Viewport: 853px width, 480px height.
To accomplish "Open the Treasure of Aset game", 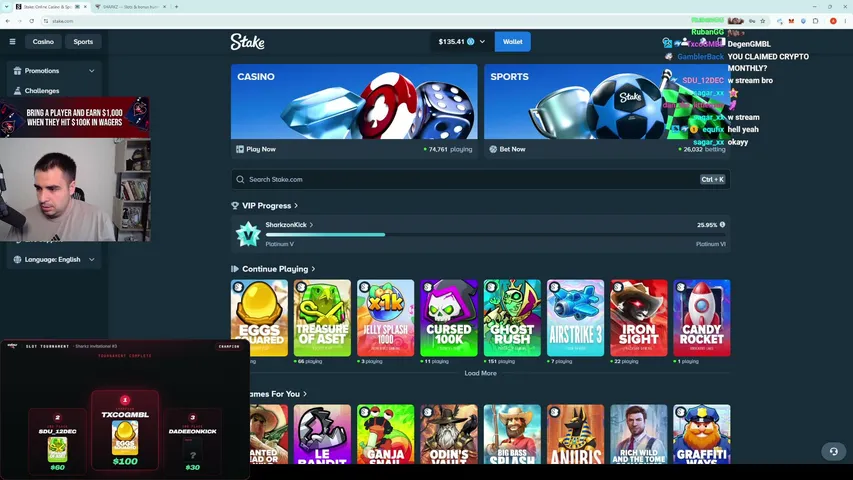I will [x=323, y=318].
